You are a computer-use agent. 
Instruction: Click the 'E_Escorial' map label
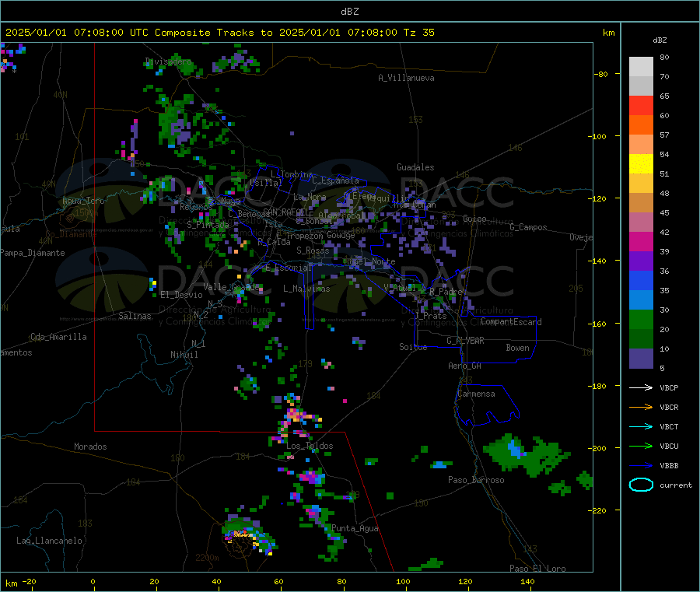click(x=289, y=268)
